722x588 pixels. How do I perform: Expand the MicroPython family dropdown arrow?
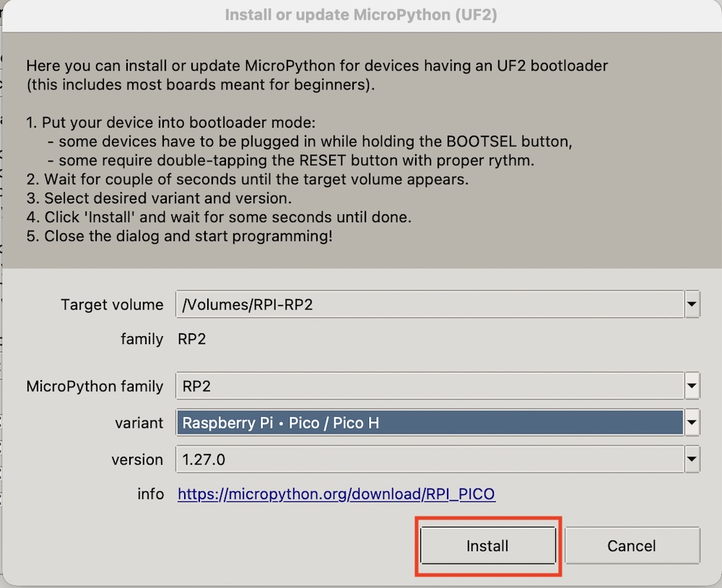click(692, 386)
